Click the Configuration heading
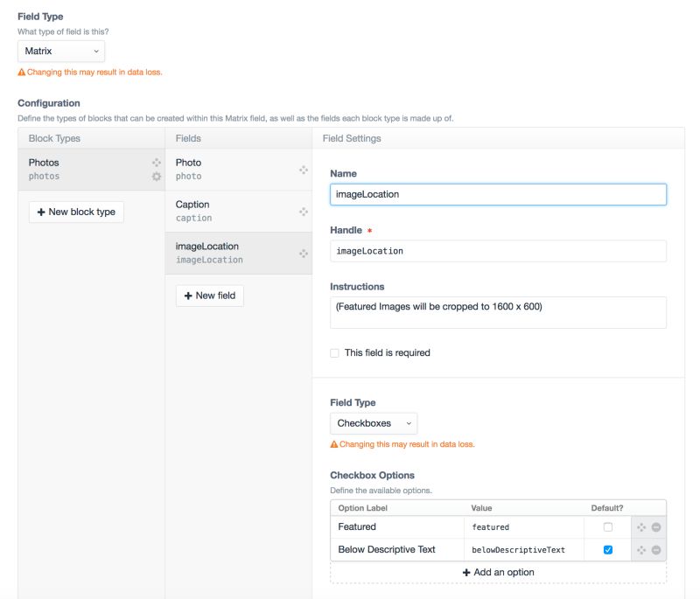This screenshot has height=599, width=700. coord(49,103)
